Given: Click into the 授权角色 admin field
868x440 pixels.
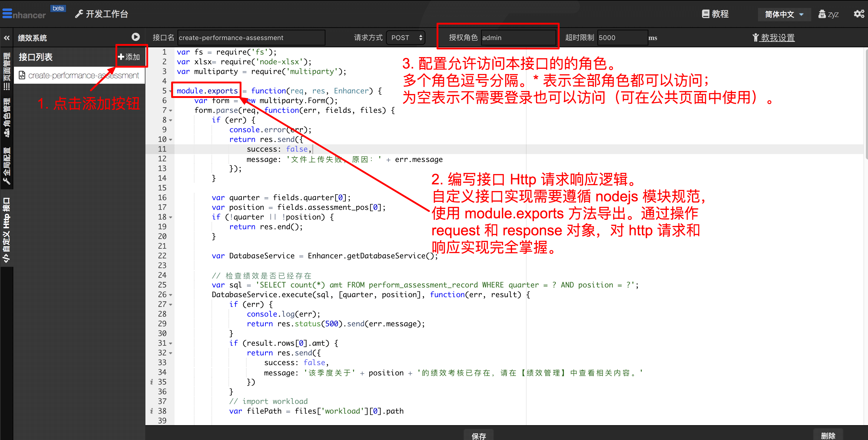Looking at the screenshot, I should (518, 38).
